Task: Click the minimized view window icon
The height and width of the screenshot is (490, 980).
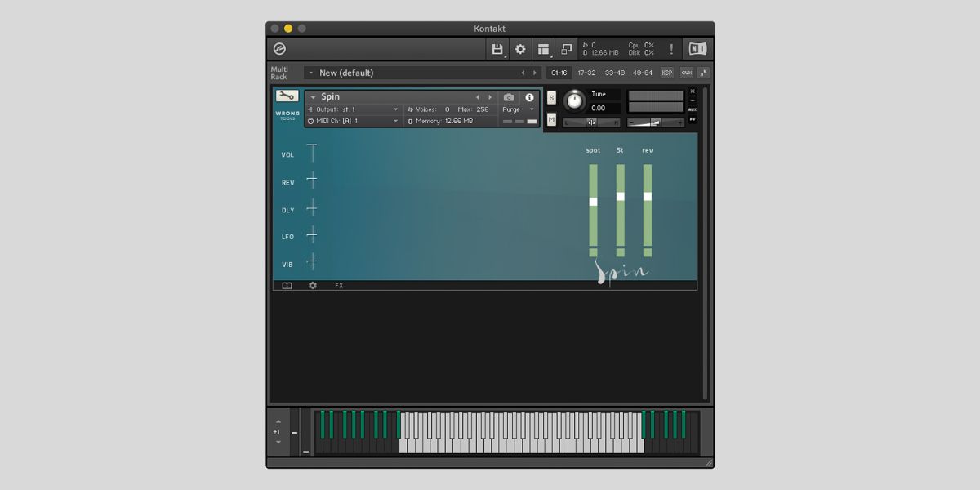Action: pos(567,49)
